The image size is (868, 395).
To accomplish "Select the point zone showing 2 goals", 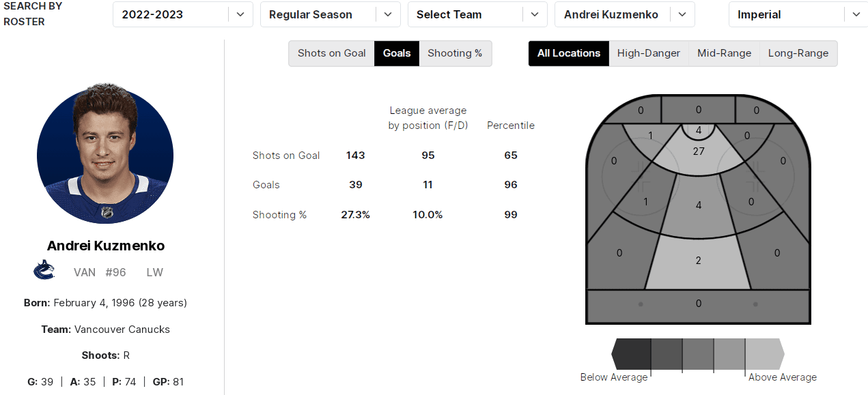I will pos(698,263).
